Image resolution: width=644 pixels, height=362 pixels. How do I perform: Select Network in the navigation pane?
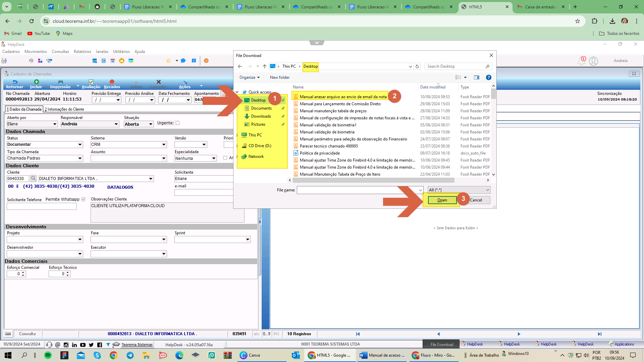(x=256, y=157)
